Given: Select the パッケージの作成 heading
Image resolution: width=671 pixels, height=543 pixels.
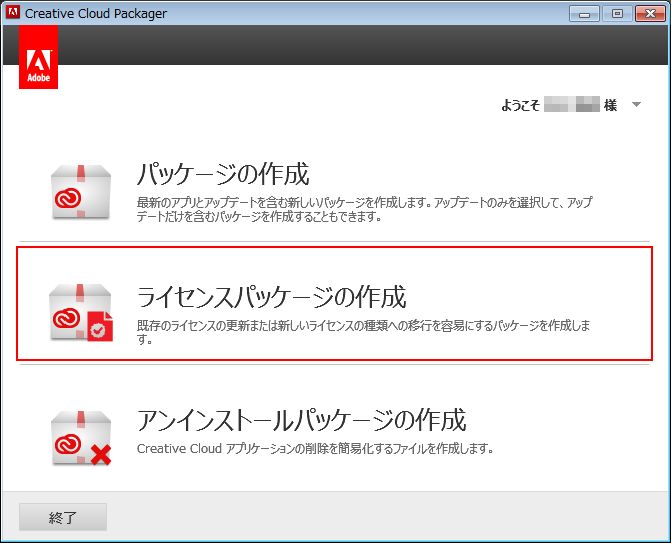Looking at the screenshot, I should tap(223, 174).
